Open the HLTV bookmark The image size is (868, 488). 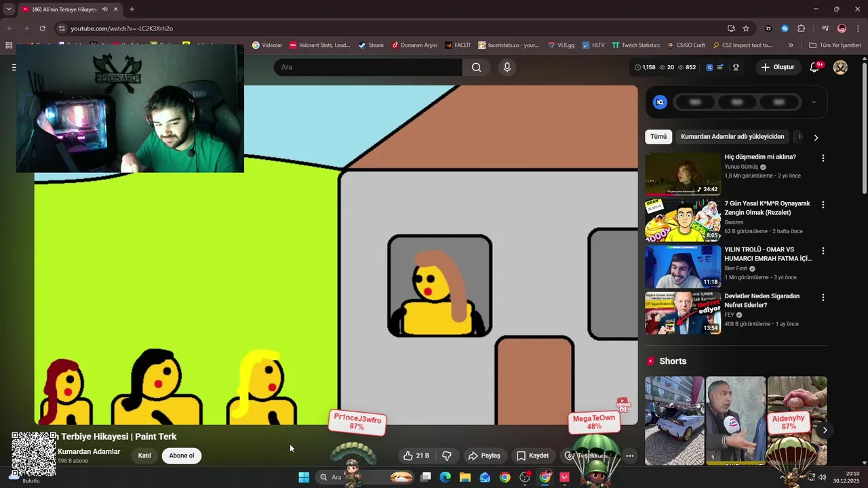click(x=593, y=45)
